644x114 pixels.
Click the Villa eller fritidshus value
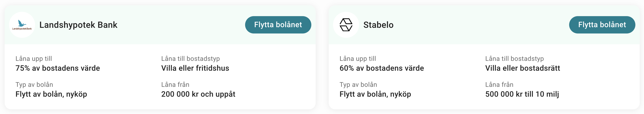[195, 68]
